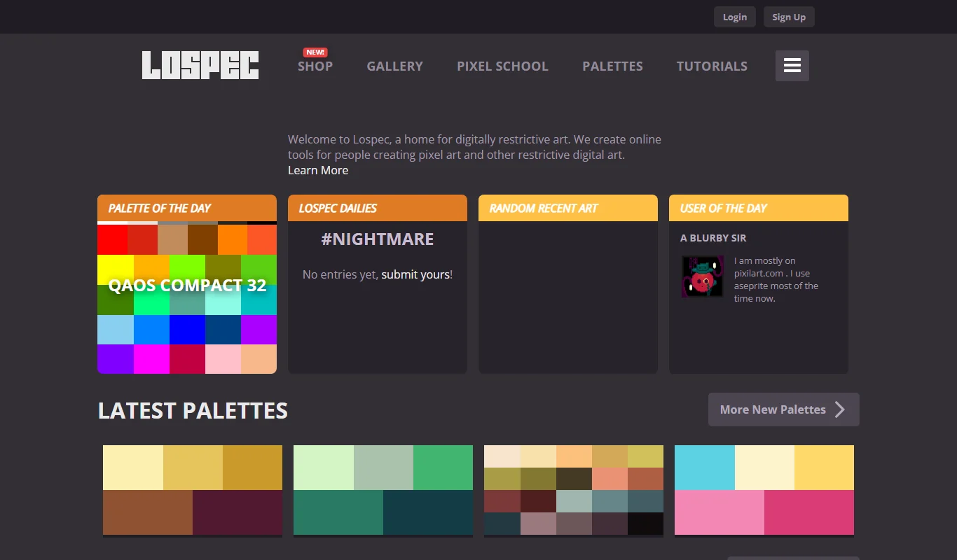Click the Random Recent Art header
The height and width of the screenshot is (560, 957).
point(568,208)
